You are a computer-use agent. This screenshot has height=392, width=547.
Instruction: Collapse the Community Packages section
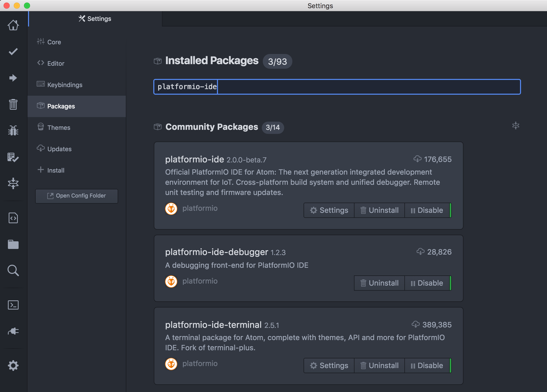516,125
